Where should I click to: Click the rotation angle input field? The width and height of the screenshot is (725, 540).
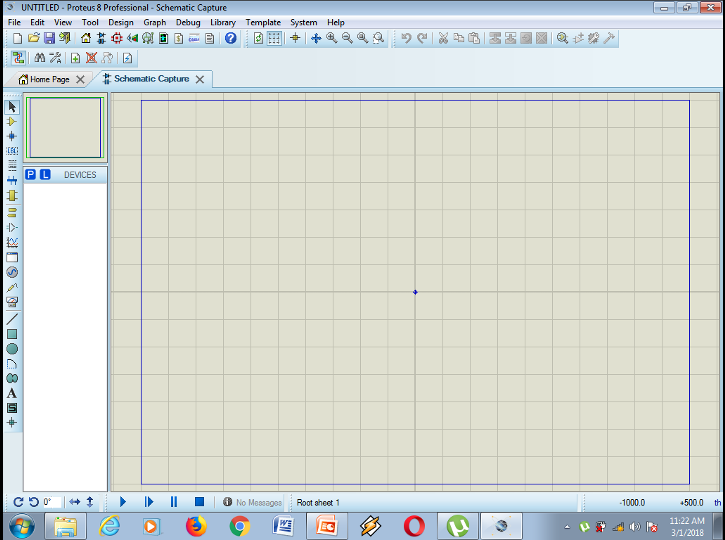coord(52,502)
